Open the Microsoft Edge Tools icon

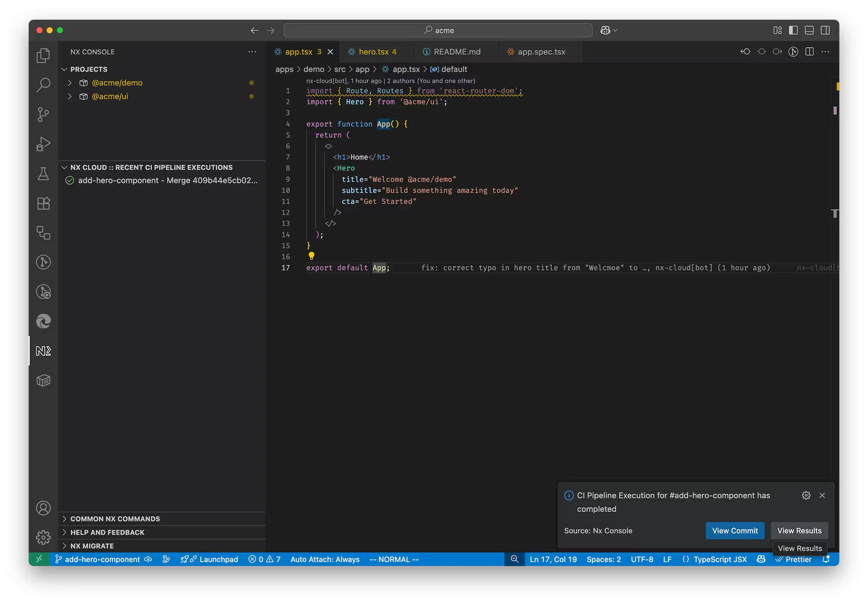(x=43, y=322)
